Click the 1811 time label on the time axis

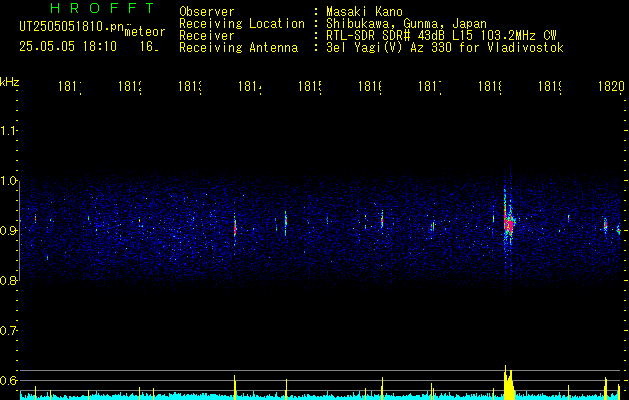[x=70, y=86]
